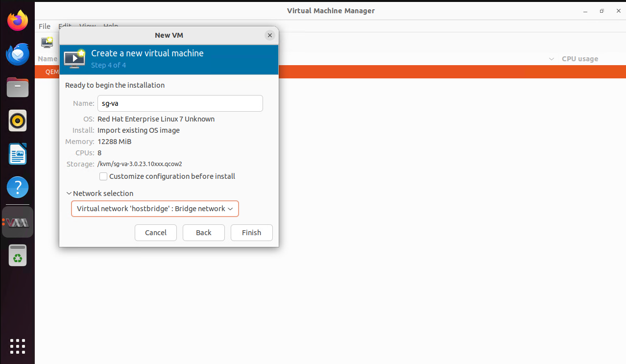The width and height of the screenshot is (626, 364).
Task: Open Firefox from the dock
Action: [18, 21]
